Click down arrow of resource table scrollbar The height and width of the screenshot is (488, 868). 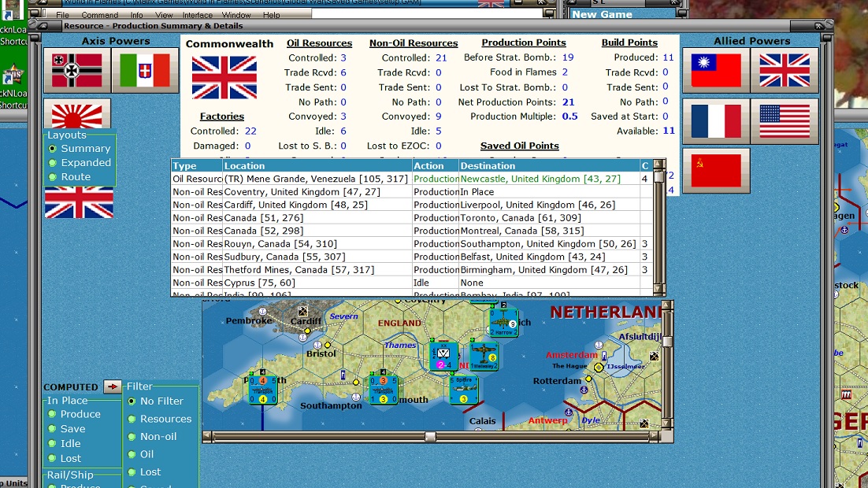pos(659,290)
